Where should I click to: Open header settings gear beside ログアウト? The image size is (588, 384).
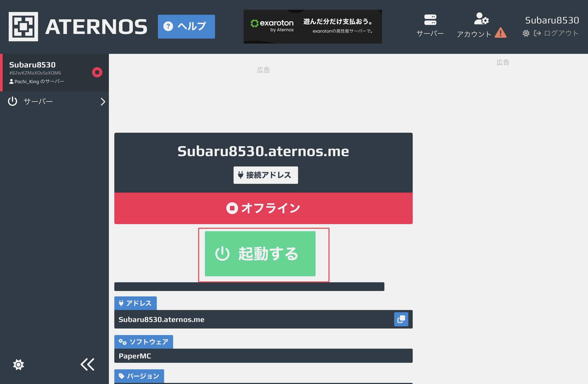(526, 33)
